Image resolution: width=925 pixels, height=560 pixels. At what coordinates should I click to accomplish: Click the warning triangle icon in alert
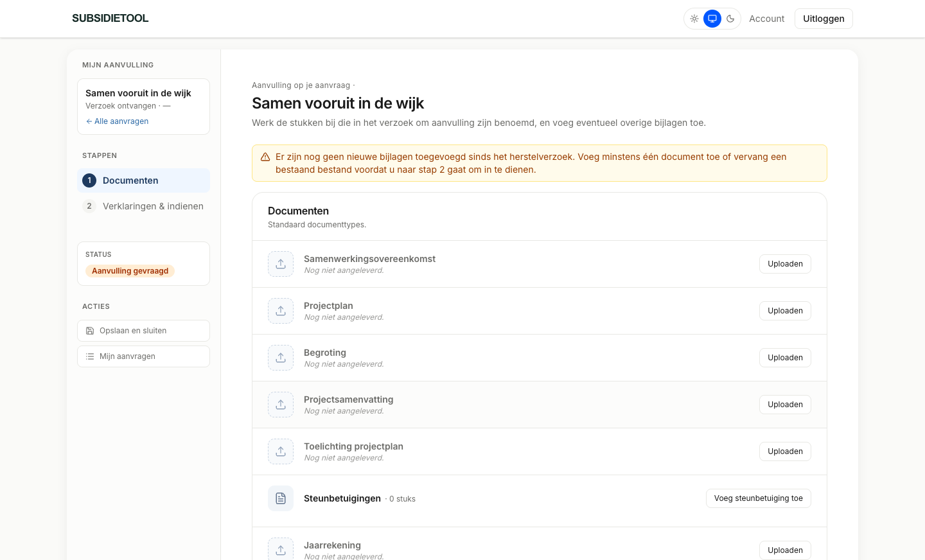[x=265, y=157]
